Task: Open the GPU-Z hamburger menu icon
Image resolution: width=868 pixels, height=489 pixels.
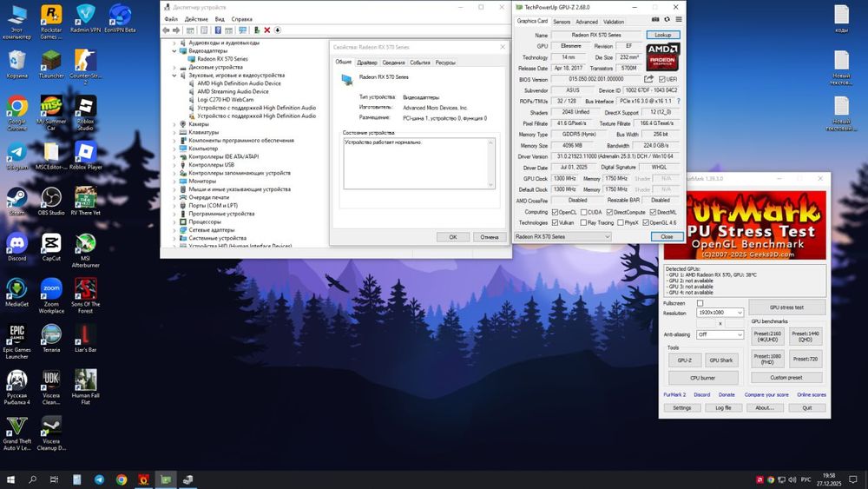Action: [x=677, y=21]
